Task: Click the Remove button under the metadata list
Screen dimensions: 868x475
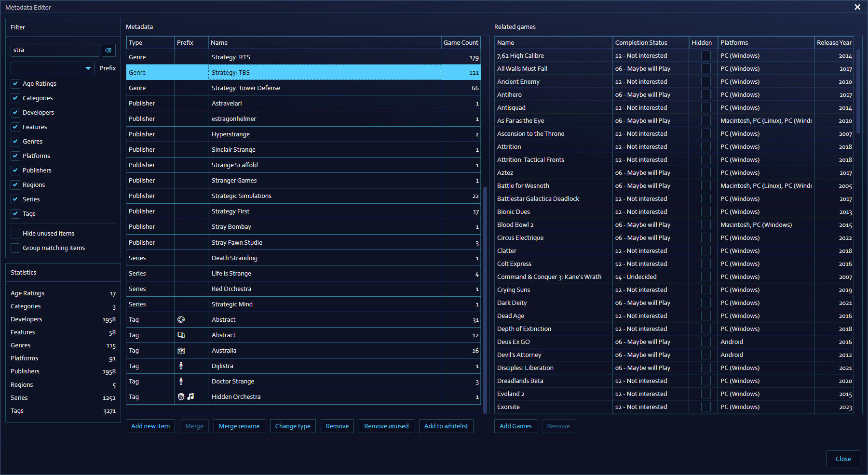Action: point(337,426)
